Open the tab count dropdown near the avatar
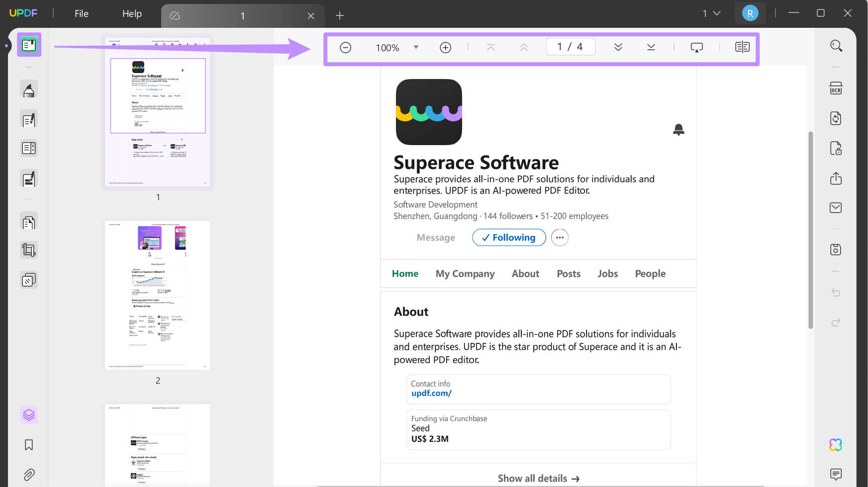The height and width of the screenshot is (487, 868). [x=712, y=13]
